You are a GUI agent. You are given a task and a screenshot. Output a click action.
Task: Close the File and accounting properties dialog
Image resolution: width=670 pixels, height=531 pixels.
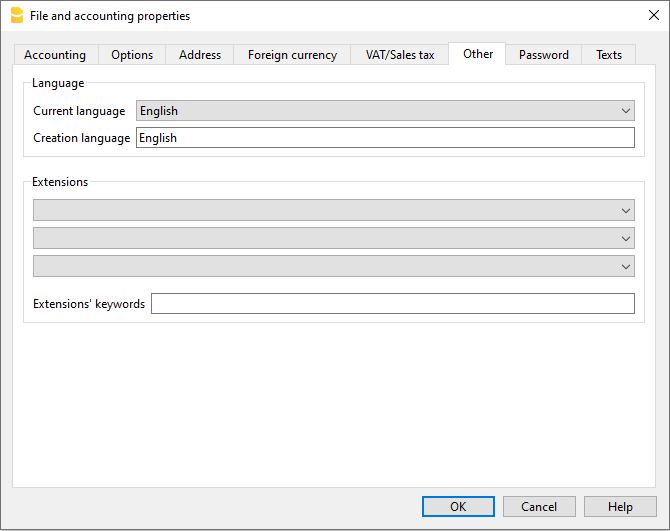653,16
